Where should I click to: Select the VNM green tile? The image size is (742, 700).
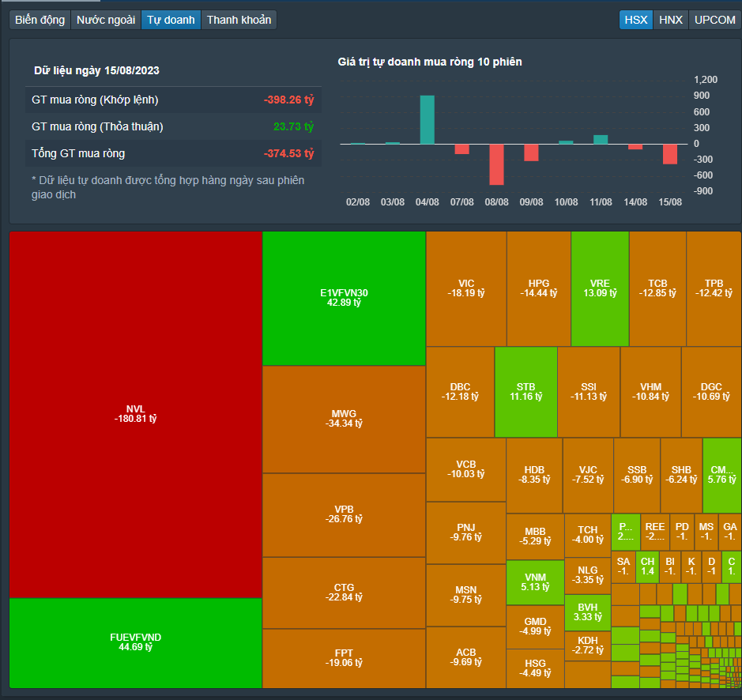535,582
